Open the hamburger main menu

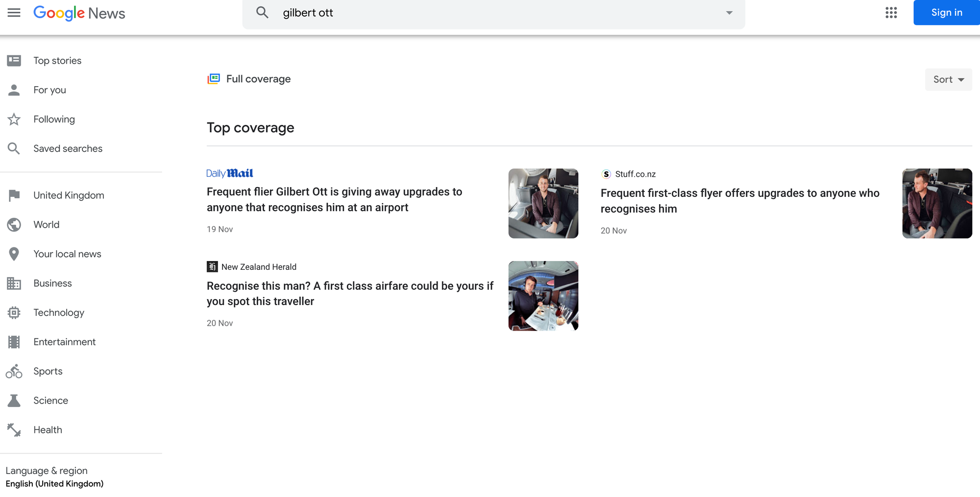click(x=14, y=13)
